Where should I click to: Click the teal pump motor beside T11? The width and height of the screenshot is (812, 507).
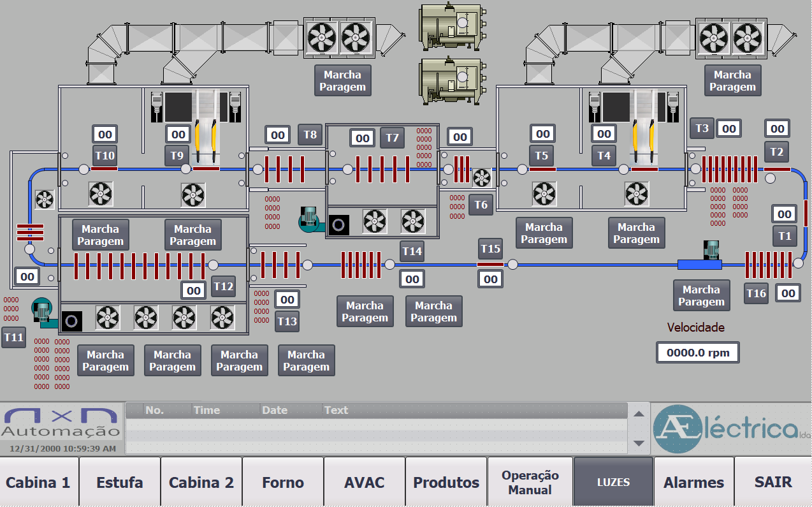pos(41,311)
